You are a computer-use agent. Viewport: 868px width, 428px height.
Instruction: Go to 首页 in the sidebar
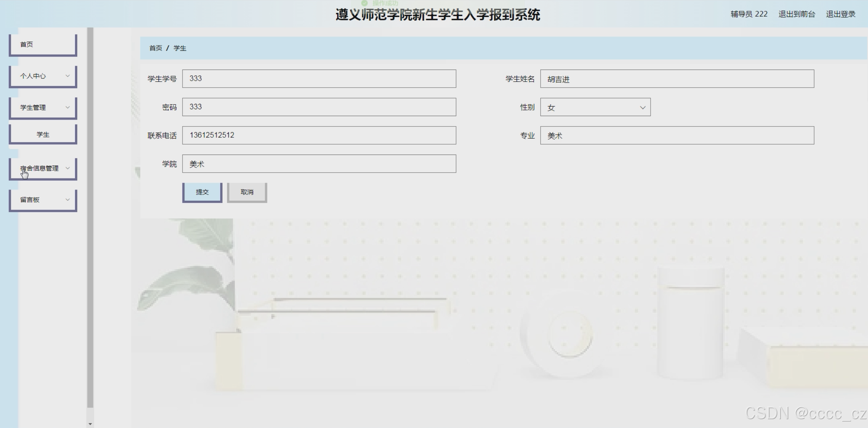[x=43, y=45]
